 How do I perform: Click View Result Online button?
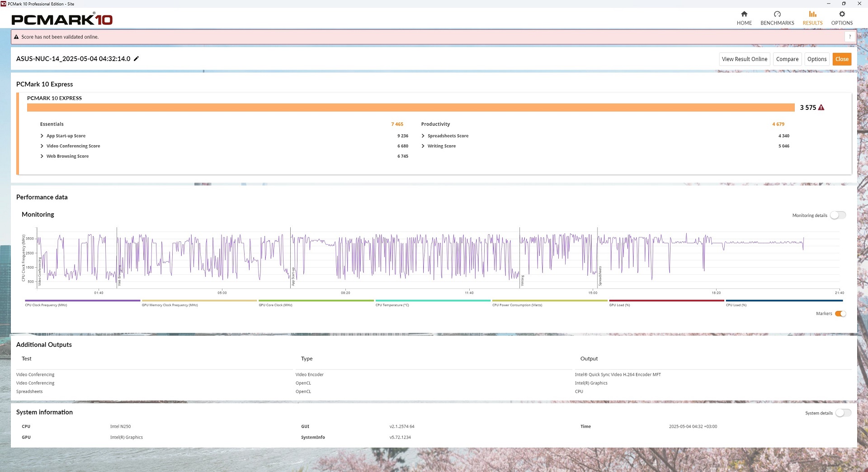(745, 59)
